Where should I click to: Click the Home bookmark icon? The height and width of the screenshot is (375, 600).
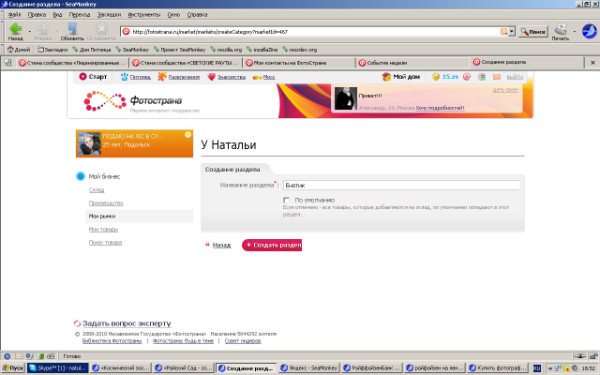(11, 49)
